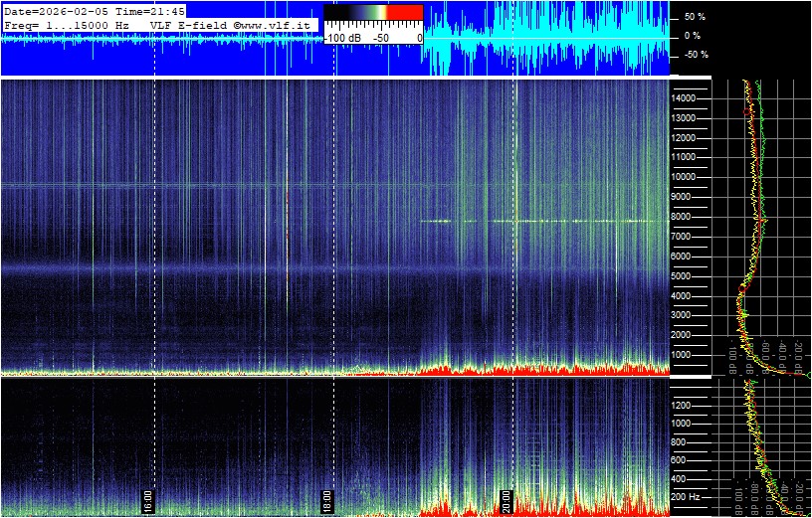Select the 0 % amplitude axis label
The width and height of the screenshot is (812, 518).
click(694, 36)
